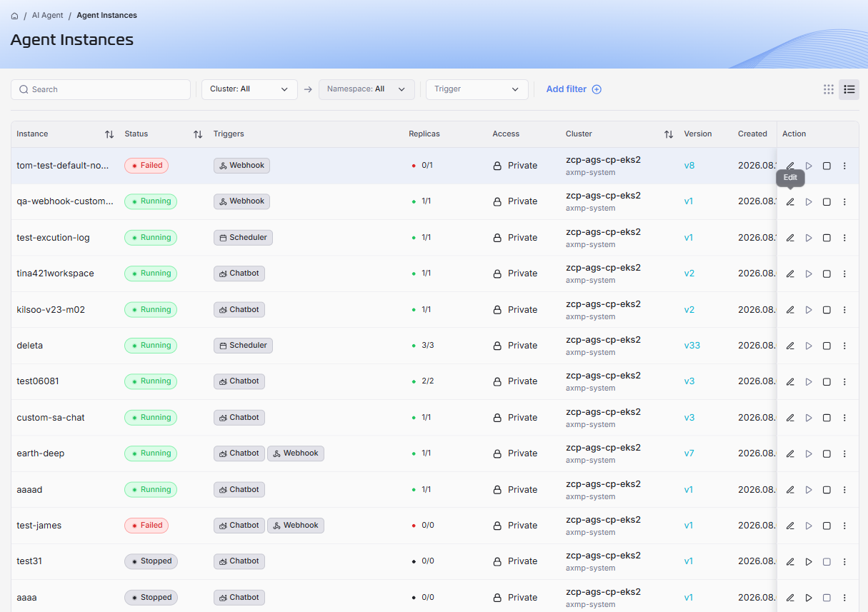The height and width of the screenshot is (612, 868).
Task: Edit the qa-webhook-custom instance
Action: (x=790, y=202)
